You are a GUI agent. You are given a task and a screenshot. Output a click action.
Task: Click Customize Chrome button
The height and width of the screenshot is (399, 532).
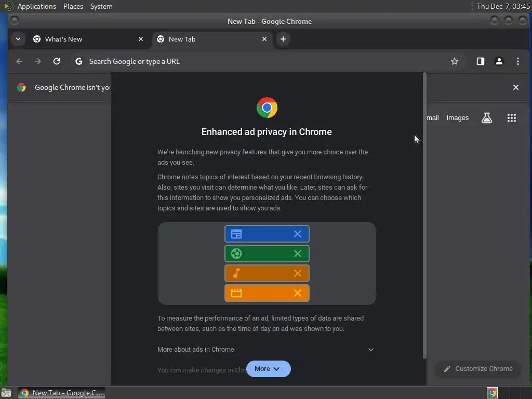point(478,369)
